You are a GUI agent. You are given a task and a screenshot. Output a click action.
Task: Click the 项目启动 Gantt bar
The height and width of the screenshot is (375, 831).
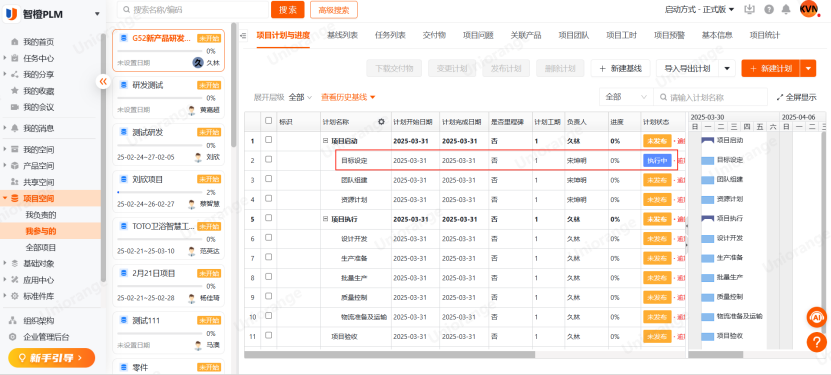708,140
